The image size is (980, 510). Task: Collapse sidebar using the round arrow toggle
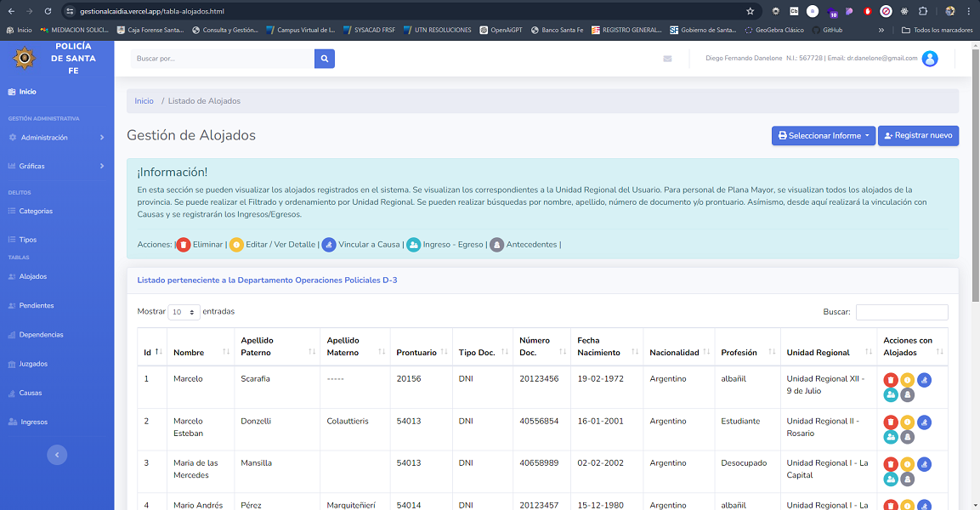click(57, 455)
